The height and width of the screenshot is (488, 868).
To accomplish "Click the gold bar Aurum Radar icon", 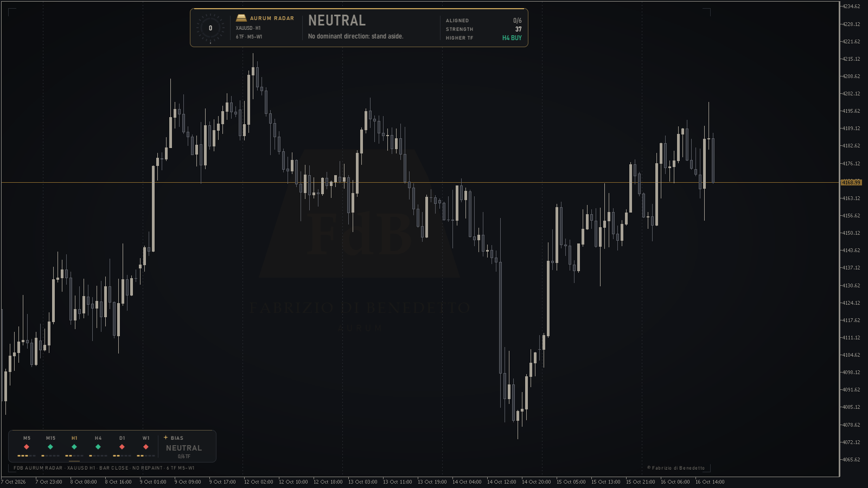I will click(241, 18).
